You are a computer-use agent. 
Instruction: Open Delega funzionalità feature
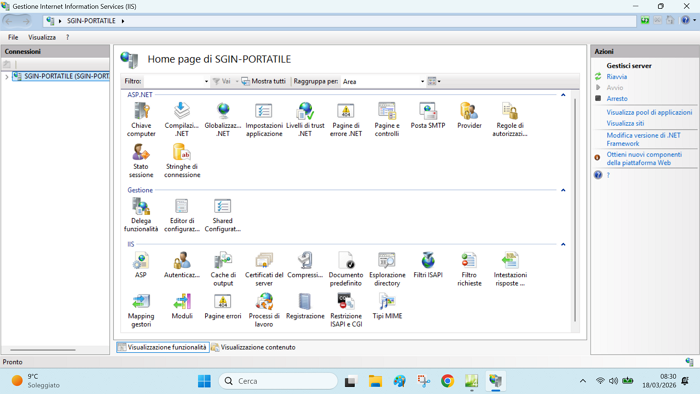(x=141, y=215)
